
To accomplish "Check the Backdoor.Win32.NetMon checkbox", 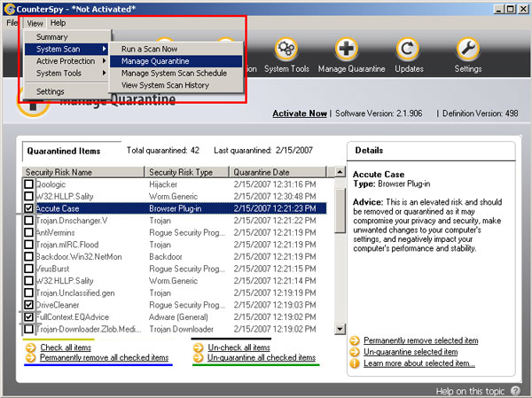I will tap(29, 256).
